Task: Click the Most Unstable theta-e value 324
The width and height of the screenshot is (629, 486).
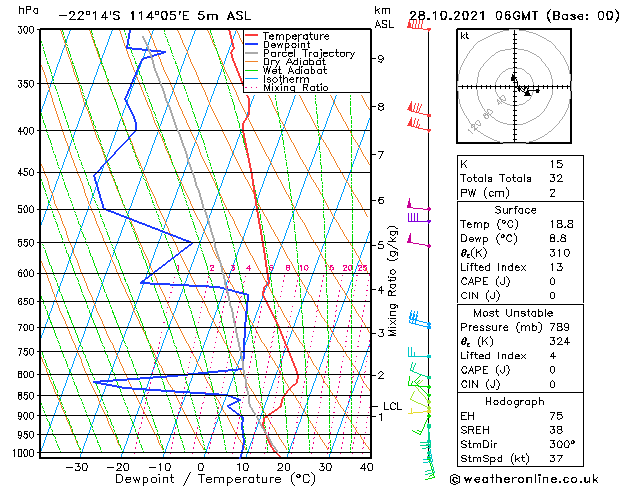Action: point(560,342)
